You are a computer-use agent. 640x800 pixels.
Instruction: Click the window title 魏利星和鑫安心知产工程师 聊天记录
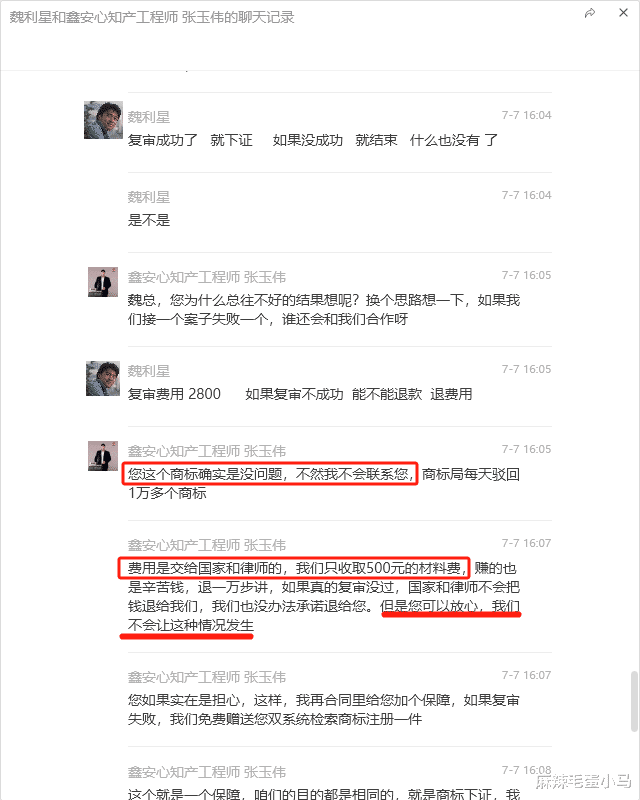[x=152, y=17]
